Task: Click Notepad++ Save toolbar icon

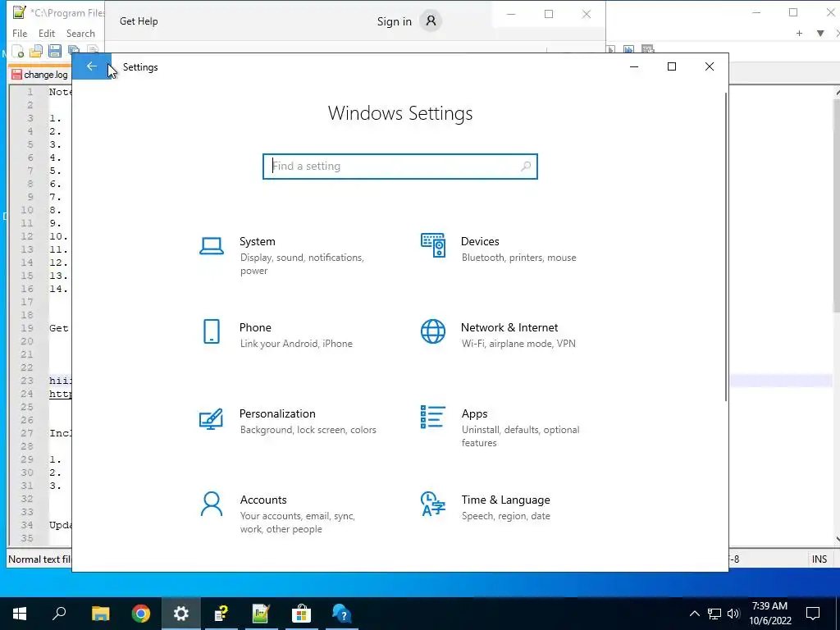Action: (55, 52)
